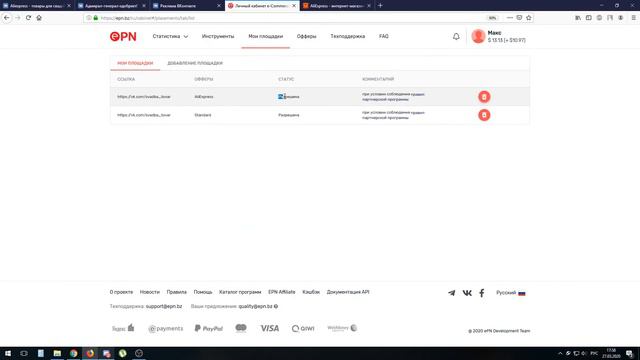Open the Русский language selector

coord(511,293)
